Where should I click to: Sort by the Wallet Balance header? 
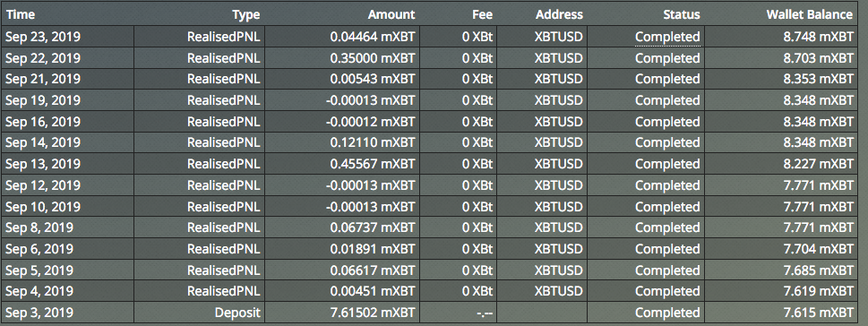[x=809, y=15]
